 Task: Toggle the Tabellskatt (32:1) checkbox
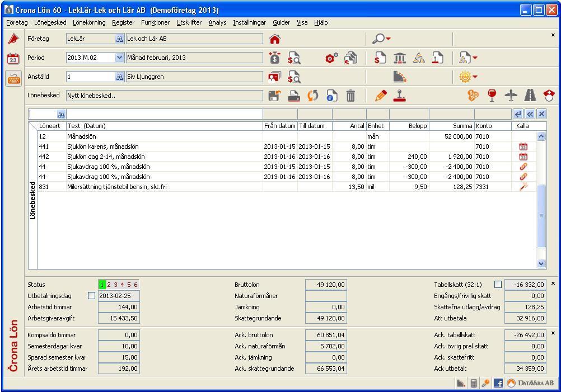498,285
